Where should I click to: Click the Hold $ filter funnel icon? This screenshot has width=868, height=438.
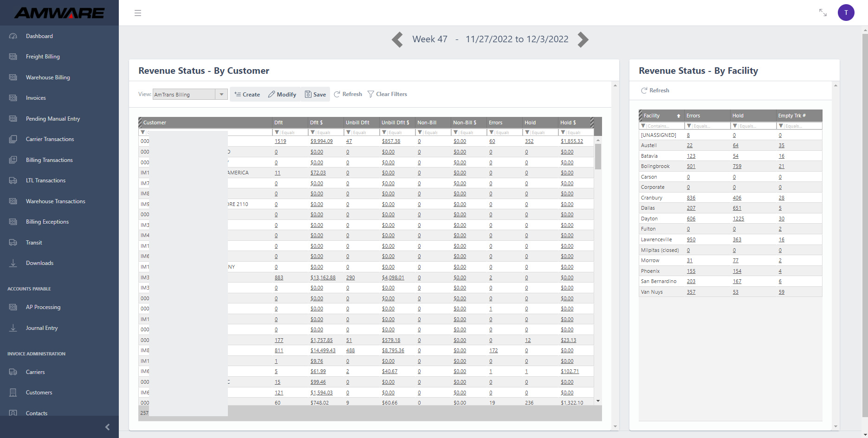563,132
